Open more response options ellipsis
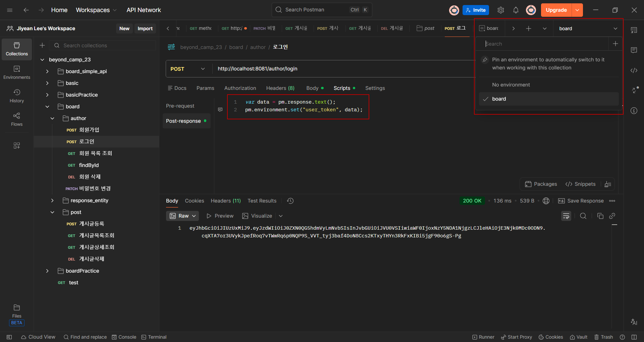The width and height of the screenshot is (644, 342). 612,201
